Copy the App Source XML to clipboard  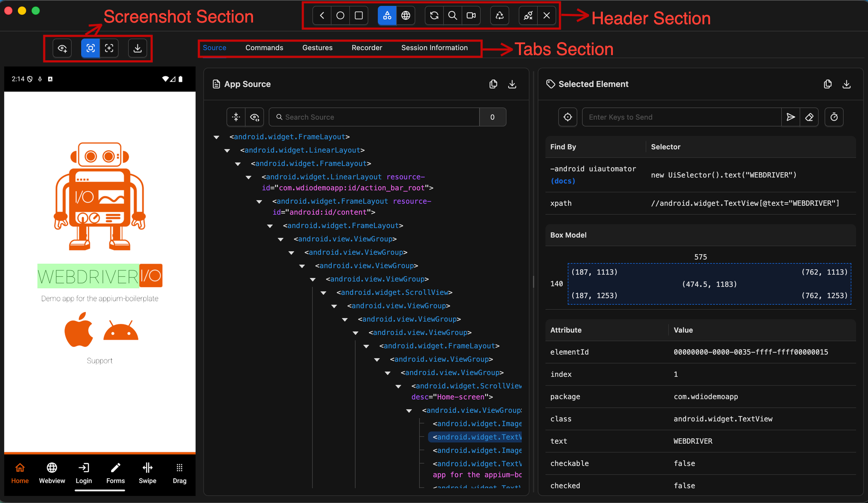click(x=493, y=84)
